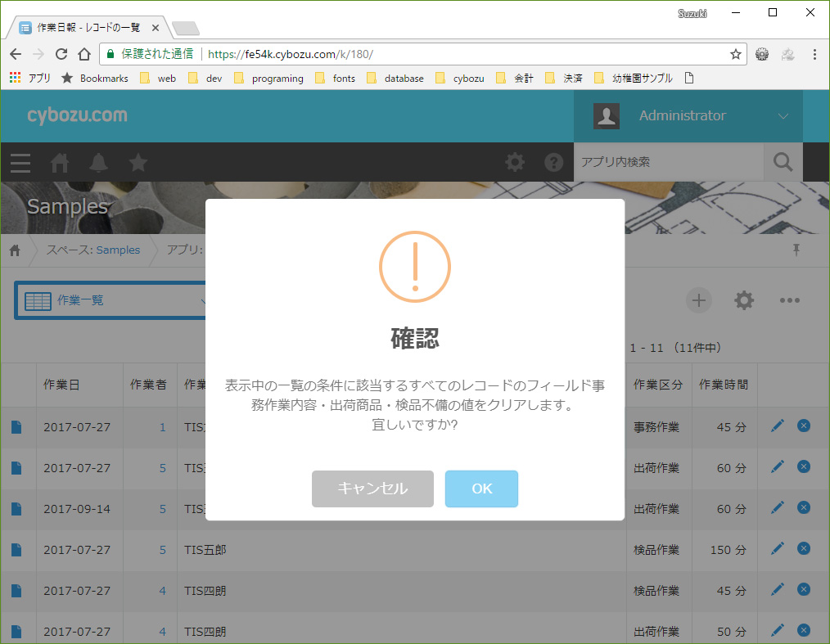
Task: Sort by the 作業者 column header
Action: [148, 385]
